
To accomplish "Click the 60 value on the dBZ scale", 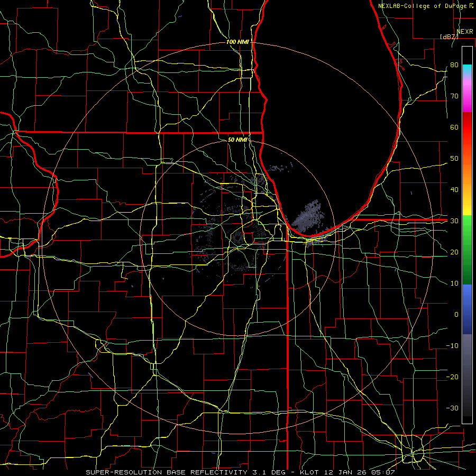I will pos(454,127).
